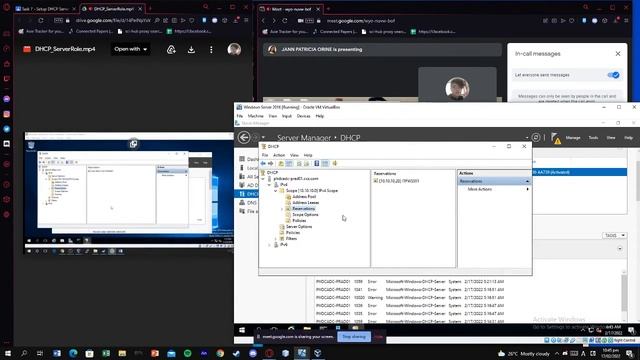Go back in Server Manager
This screenshot has width=640, height=360.
(244, 138)
